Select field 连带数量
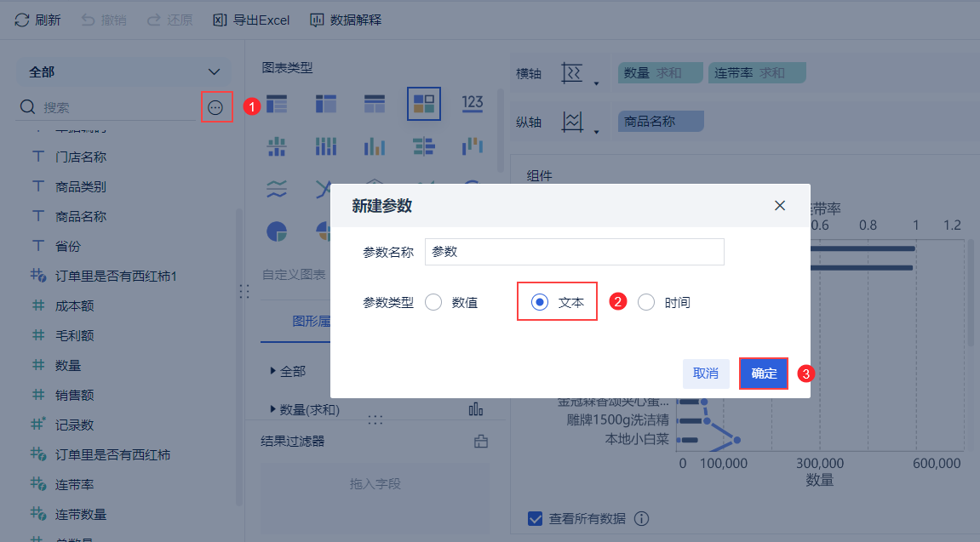The height and width of the screenshot is (542, 980). [81, 515]
